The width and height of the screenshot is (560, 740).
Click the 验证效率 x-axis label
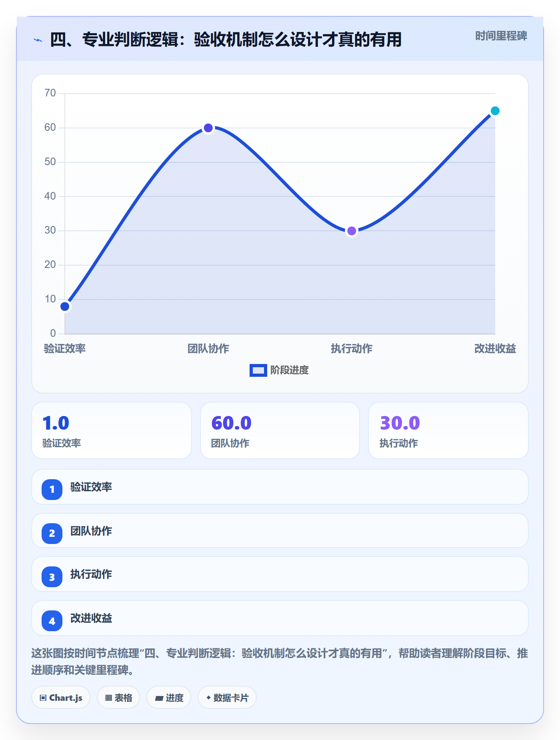pos(65,349)
